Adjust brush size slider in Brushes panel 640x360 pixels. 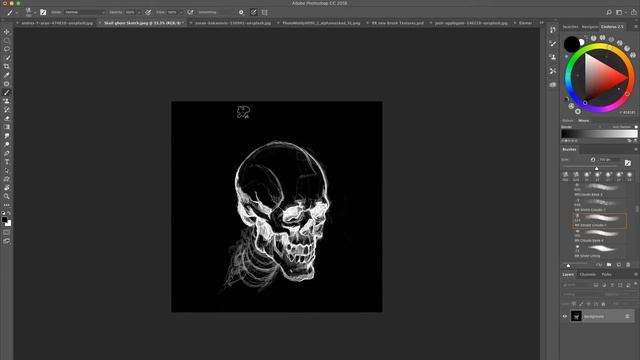pos(596,168)
